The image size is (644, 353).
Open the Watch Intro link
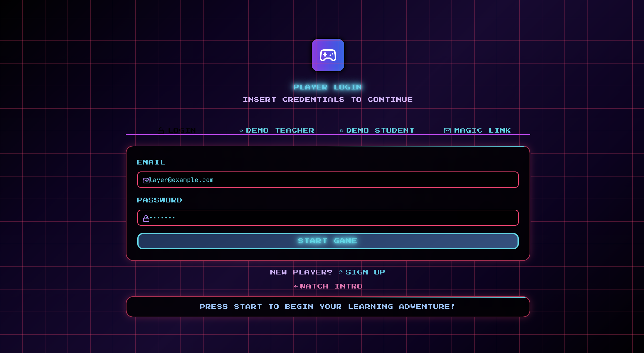[331, 286]
